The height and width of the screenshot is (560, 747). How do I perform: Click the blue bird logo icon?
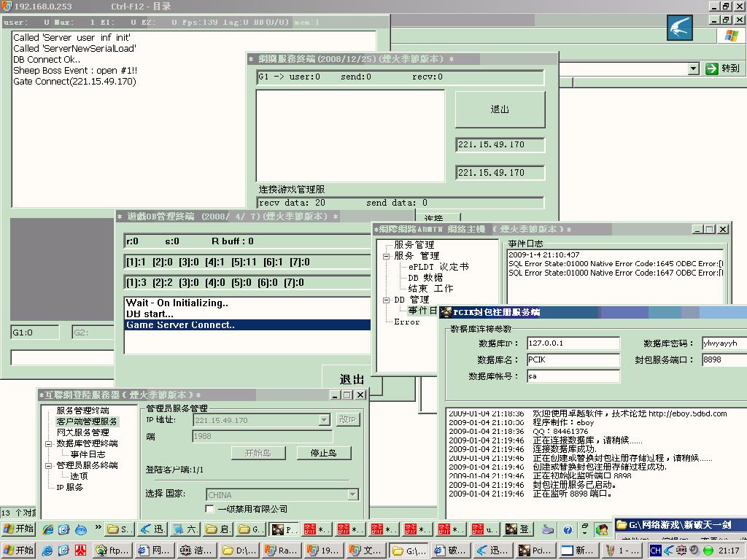[680, 28]
